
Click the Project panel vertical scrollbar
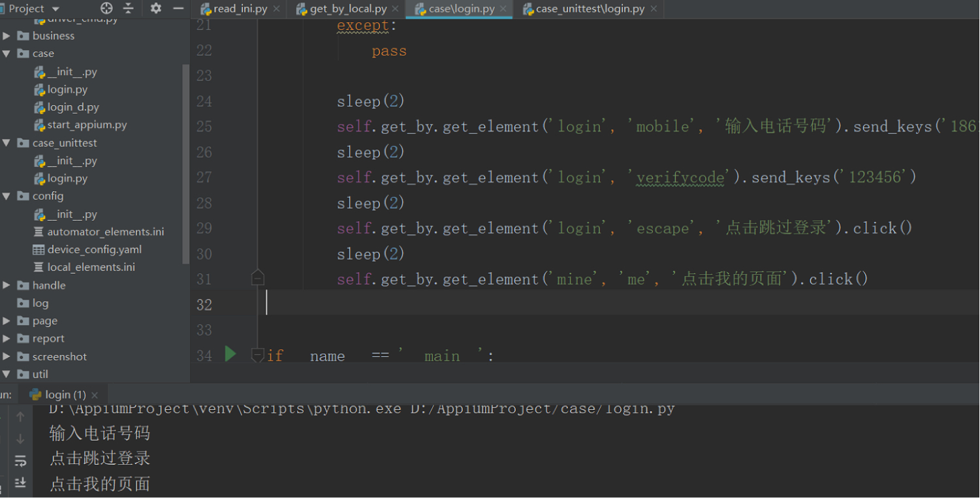(x=186, y=163)
